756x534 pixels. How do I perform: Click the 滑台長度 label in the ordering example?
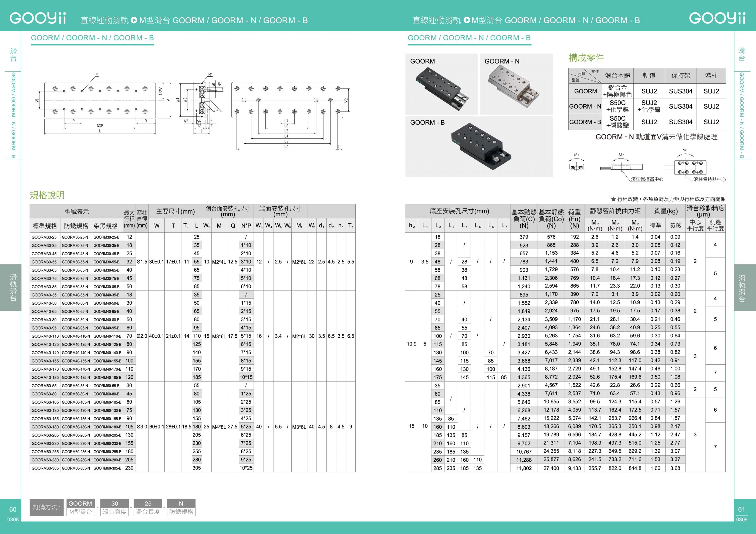coord(148,512)
